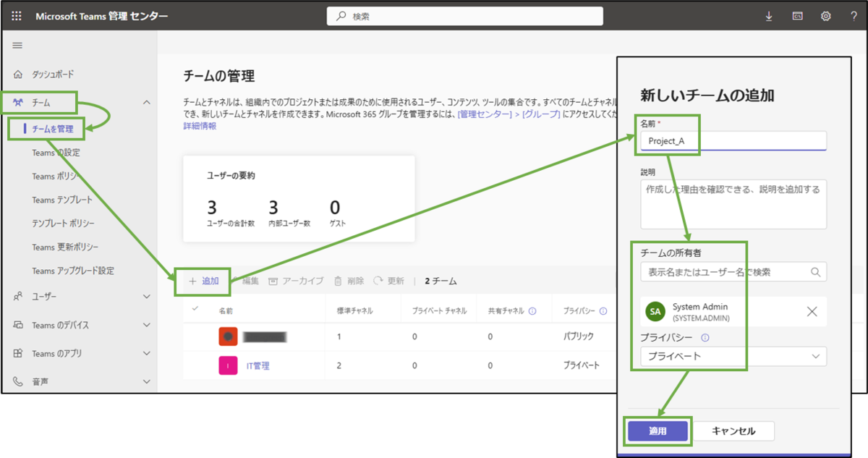Click the 適用 apply button

point(658,431)
